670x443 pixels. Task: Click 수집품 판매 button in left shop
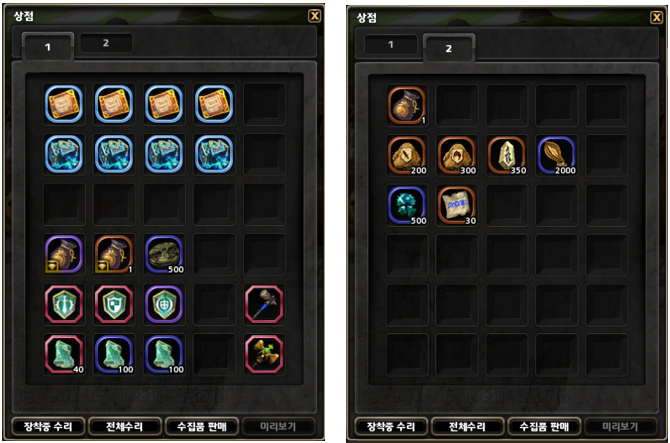click(202, 426)
